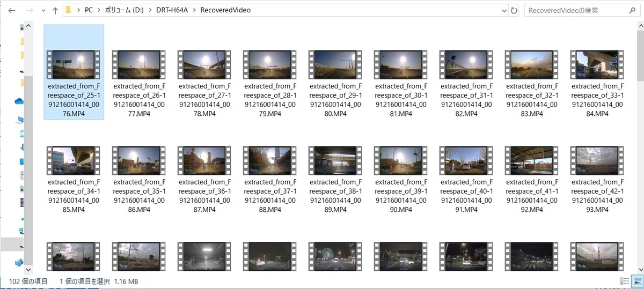Click the 102 個の項目 status text
The image size is (644, 289).
28,281
